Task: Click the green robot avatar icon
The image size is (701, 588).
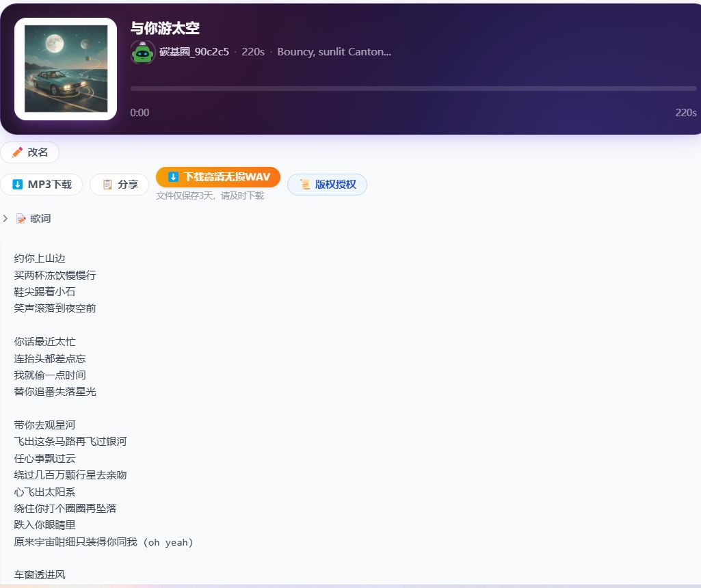Action: [142, 53]
